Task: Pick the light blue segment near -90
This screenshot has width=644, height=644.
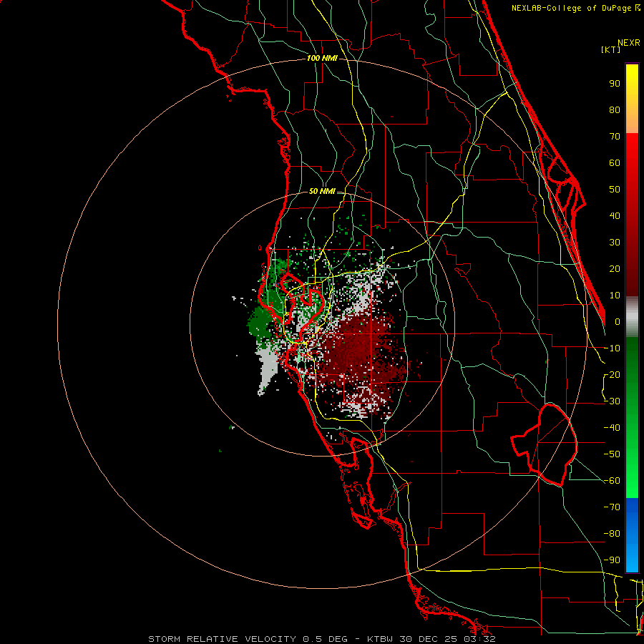Action: pyautogui.click(x=632, y=559)
